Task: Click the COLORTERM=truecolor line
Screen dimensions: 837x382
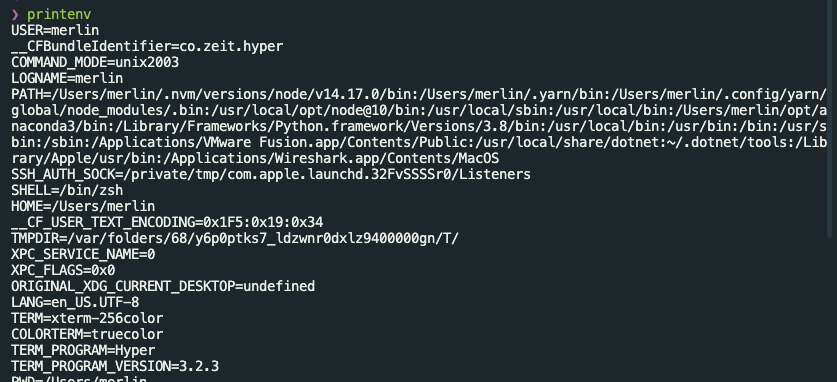Action: (87, 335)
